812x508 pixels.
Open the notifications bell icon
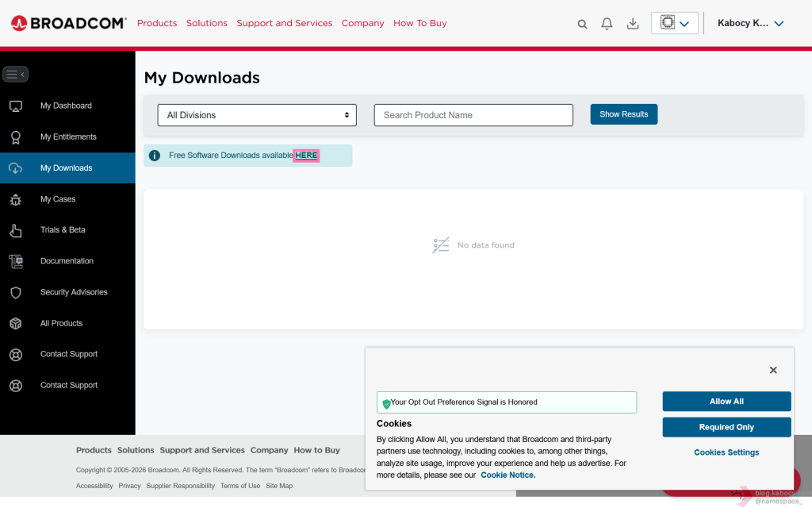pos(607,24)
